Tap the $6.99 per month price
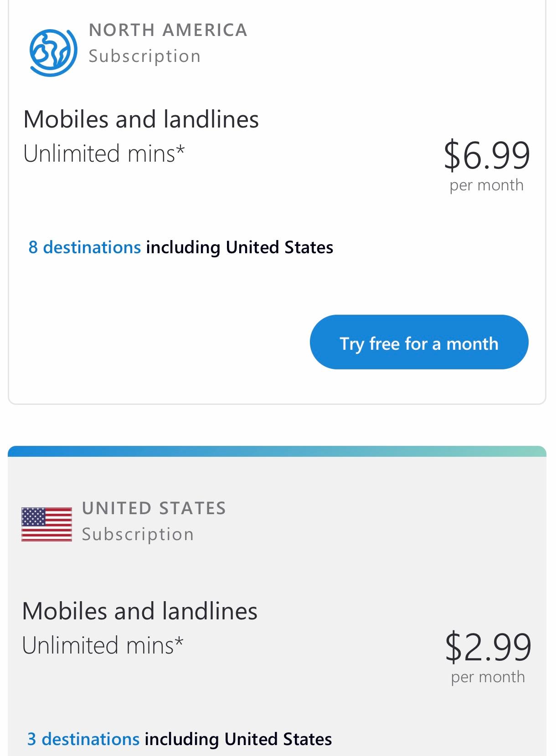Viewport: 556px width, 756px height. point(487,165)
